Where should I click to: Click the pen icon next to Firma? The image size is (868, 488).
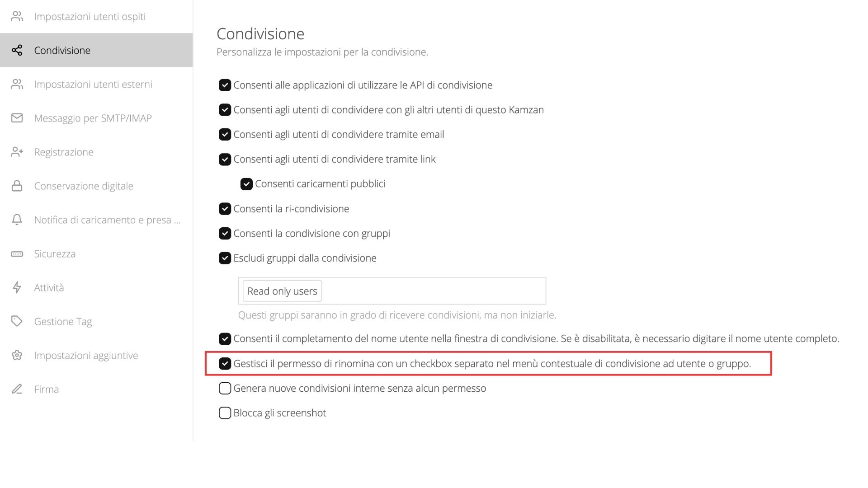pos(17,389)
